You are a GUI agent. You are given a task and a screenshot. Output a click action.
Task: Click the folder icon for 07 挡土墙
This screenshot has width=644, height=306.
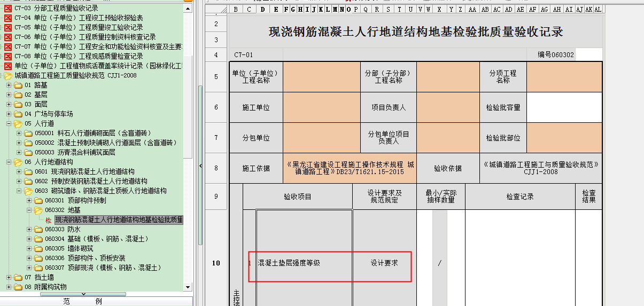click(x=18, y=277)
